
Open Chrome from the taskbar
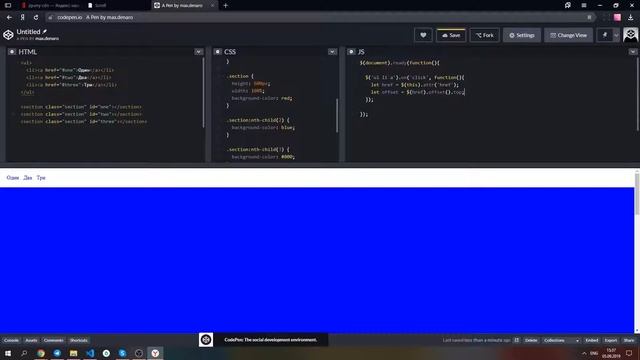pyautogui.click(x=41, y=353)
